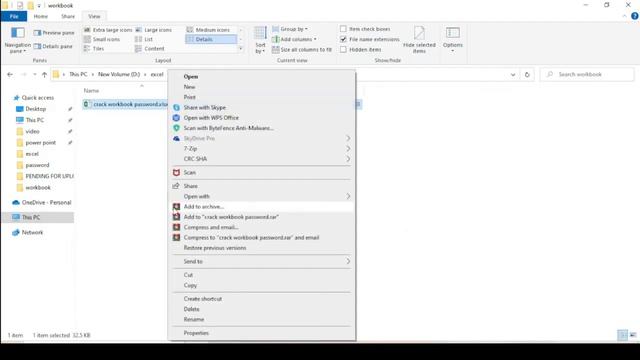Toggle the Details pane

(53, 47)
